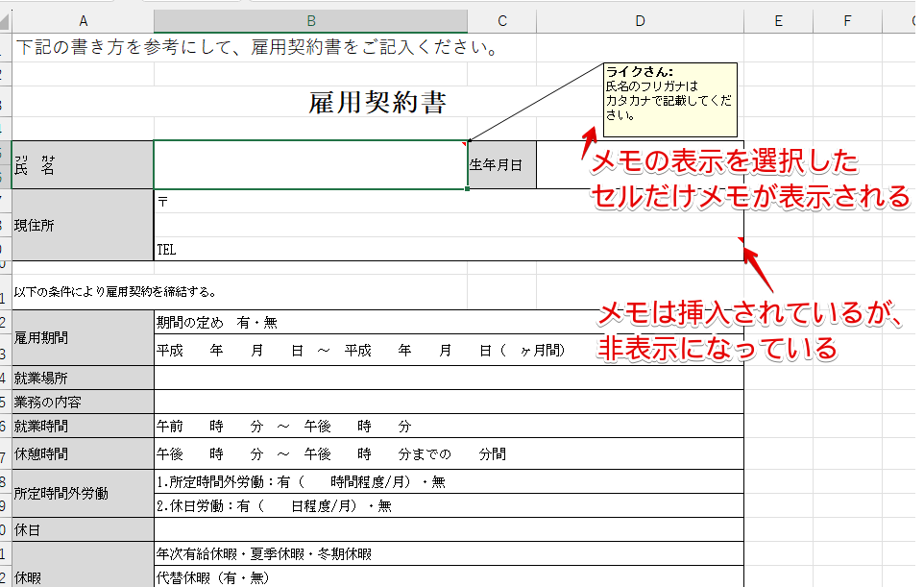
Task: Click the 就業場所 cell
Action: pyautogui.click(x=82, y=377)
